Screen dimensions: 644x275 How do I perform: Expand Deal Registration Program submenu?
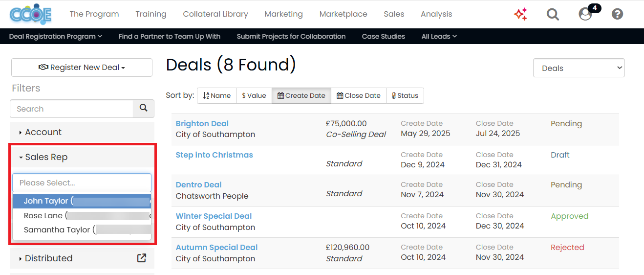pyautogui.click(x=56, y=36)
